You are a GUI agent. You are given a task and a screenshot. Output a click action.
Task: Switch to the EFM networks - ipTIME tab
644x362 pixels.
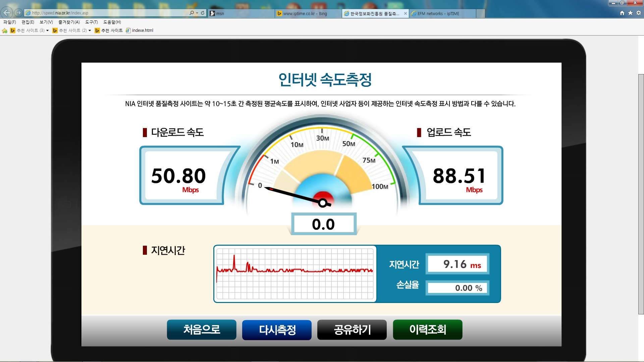coord(442,13)
